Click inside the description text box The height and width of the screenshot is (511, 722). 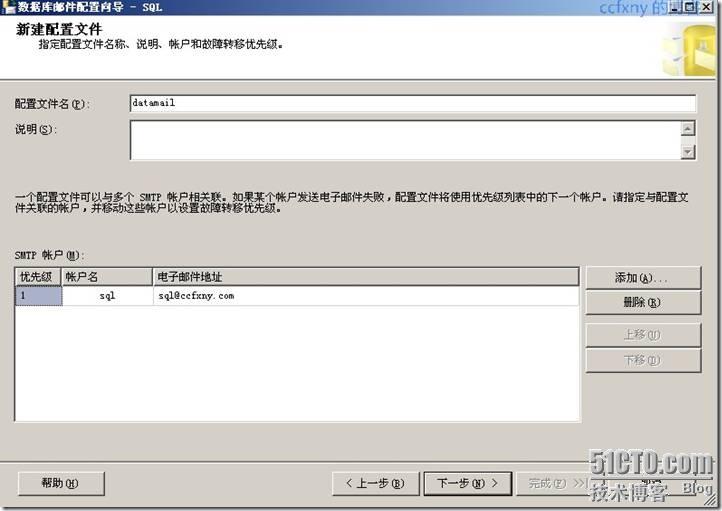tap(405, 140)
